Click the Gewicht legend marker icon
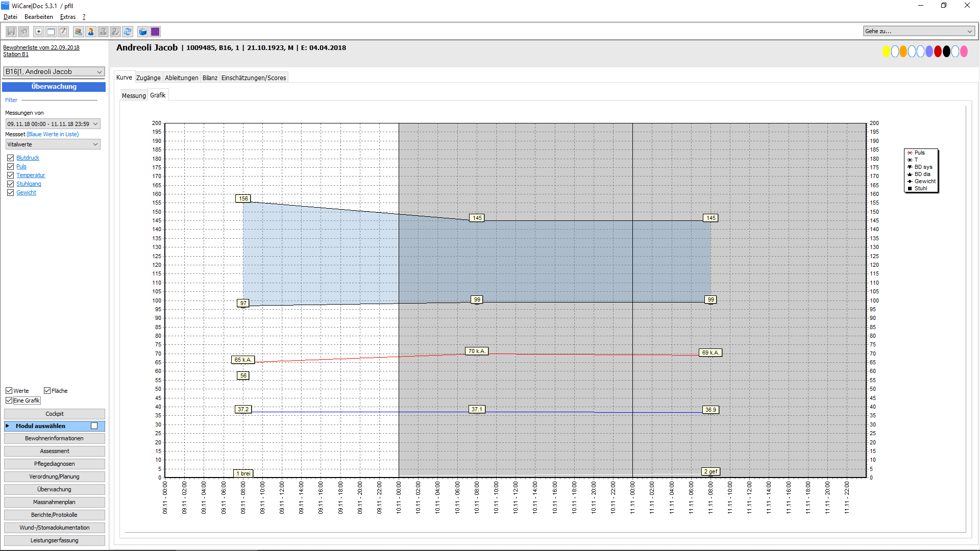This screenshot has height=551, width=980. click(x=910, y=181)
